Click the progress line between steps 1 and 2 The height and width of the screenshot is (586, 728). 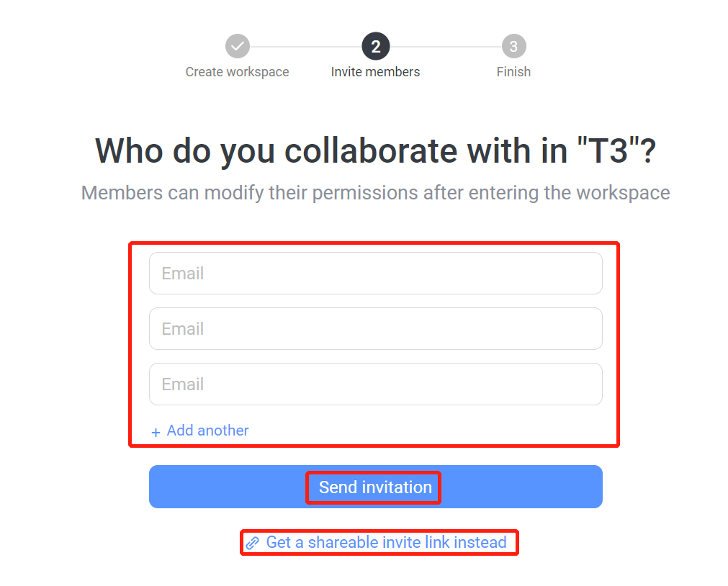point(306,47)
